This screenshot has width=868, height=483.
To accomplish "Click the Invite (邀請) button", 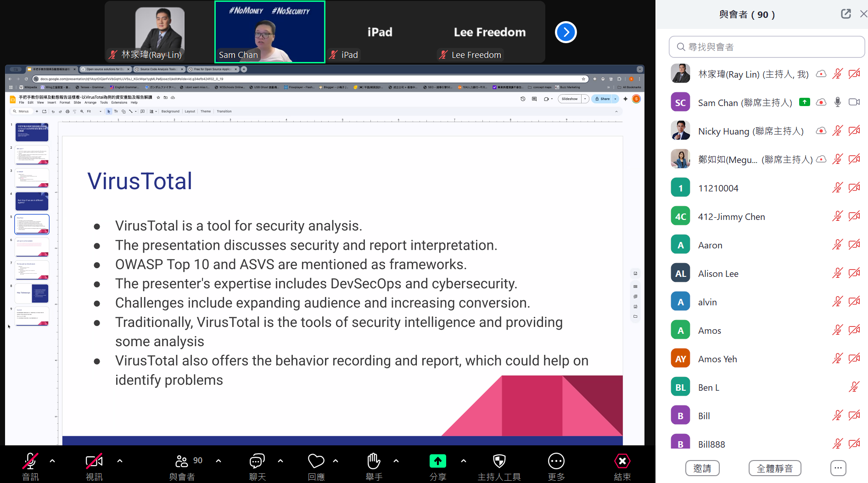I will coord(702,468).
